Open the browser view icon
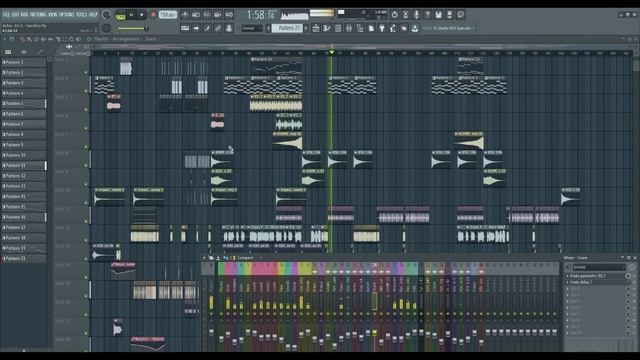 (360, 28)
